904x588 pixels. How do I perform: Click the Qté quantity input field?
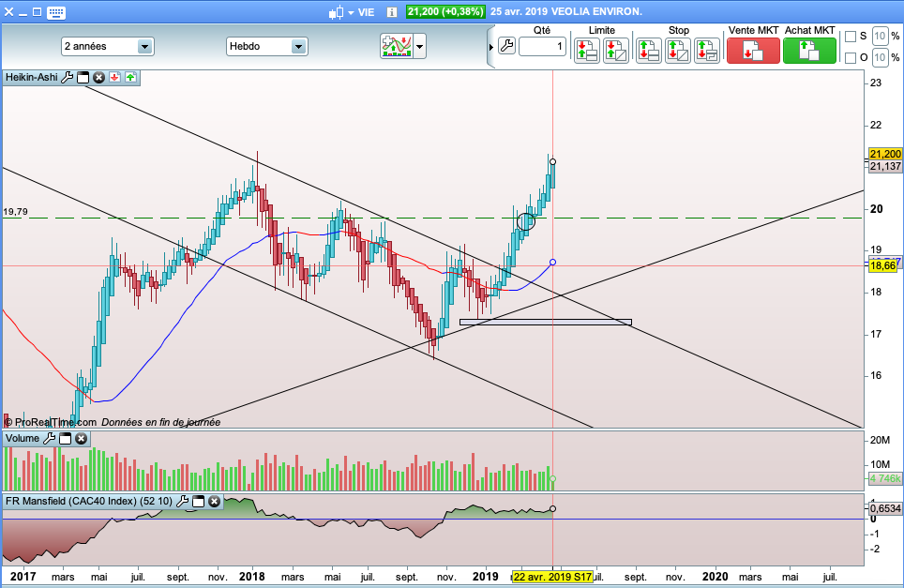543,47
